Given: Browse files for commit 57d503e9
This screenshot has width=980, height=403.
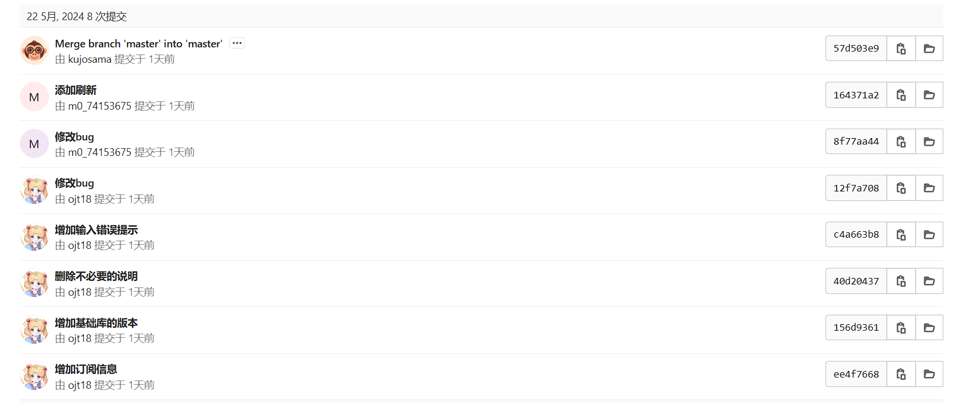Looking at the screenshot, I should (929, 49).
